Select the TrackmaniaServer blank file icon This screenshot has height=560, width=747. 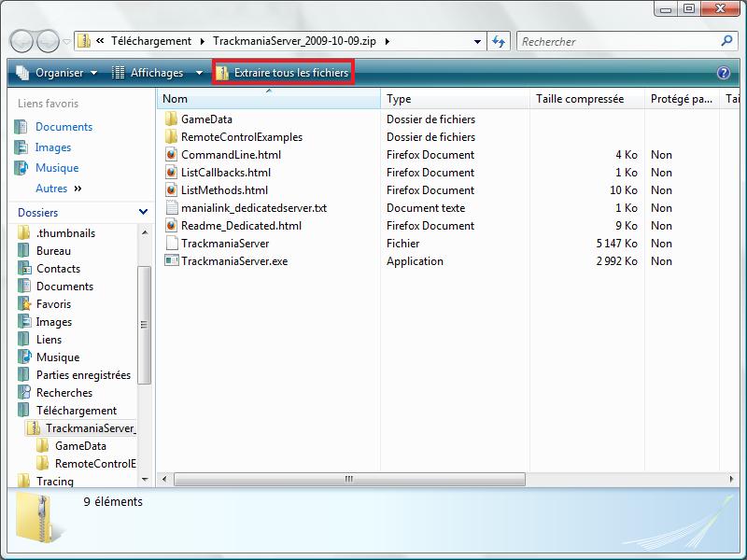(x=172, y=243)
